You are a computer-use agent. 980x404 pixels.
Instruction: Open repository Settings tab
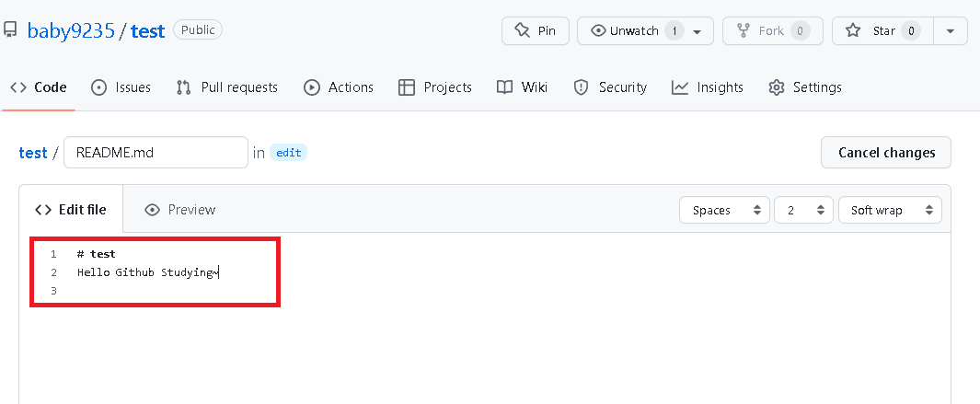point(805,87)
